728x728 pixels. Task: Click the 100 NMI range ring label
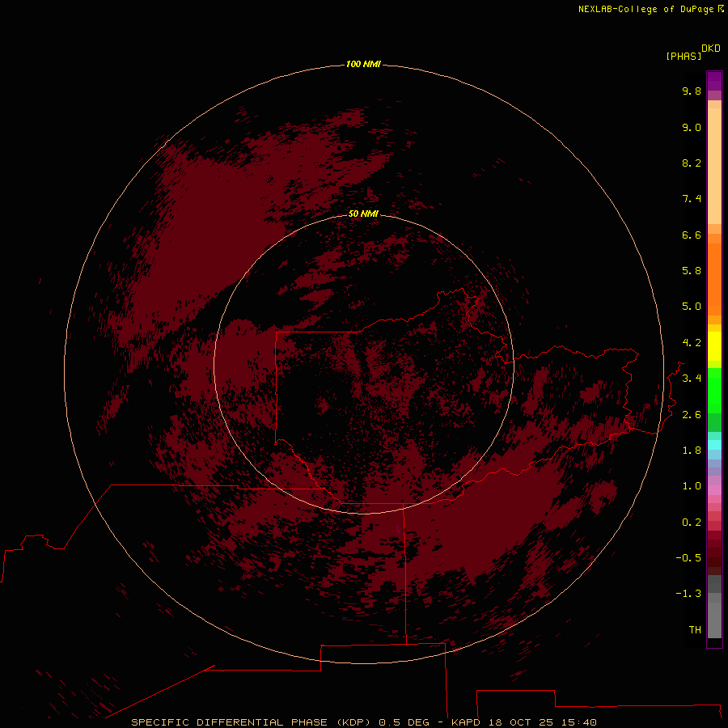click(x=363, y=64)
